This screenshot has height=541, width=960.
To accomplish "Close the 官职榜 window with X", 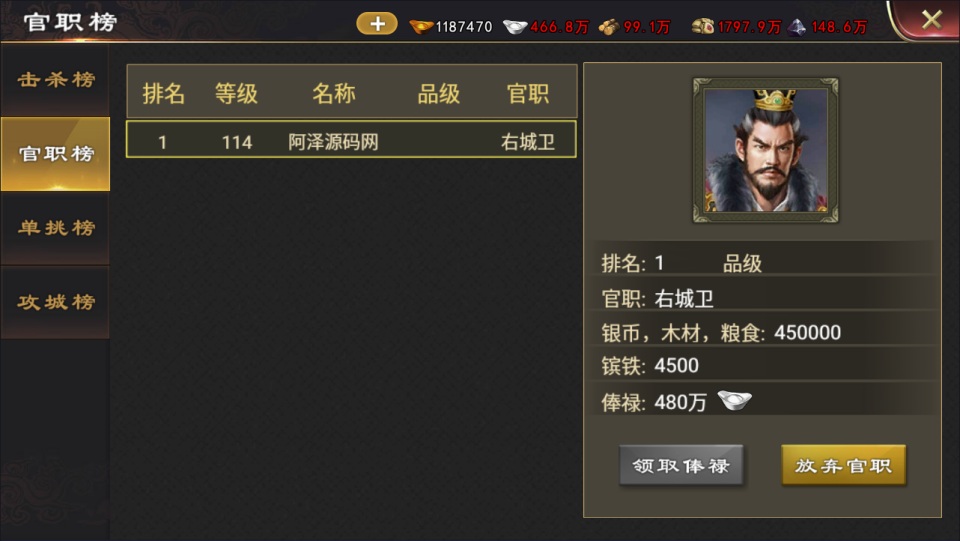I will (x=931, y=20).
